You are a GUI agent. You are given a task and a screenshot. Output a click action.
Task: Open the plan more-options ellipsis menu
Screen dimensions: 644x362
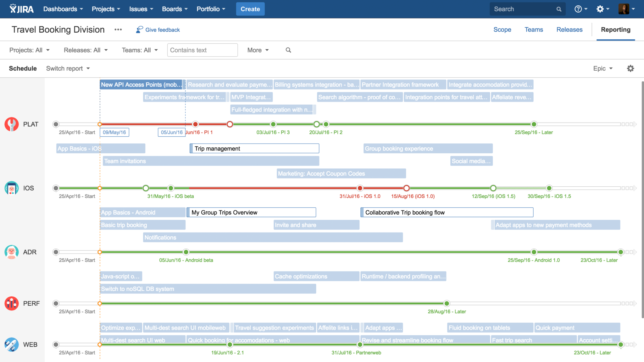[x=118, y=30]
